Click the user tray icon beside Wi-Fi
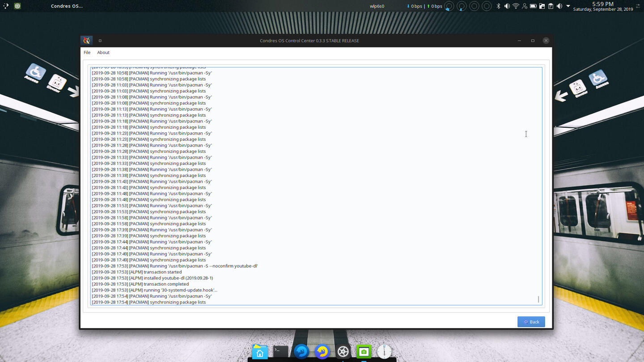Screen dimensions: 644x362 524,6
